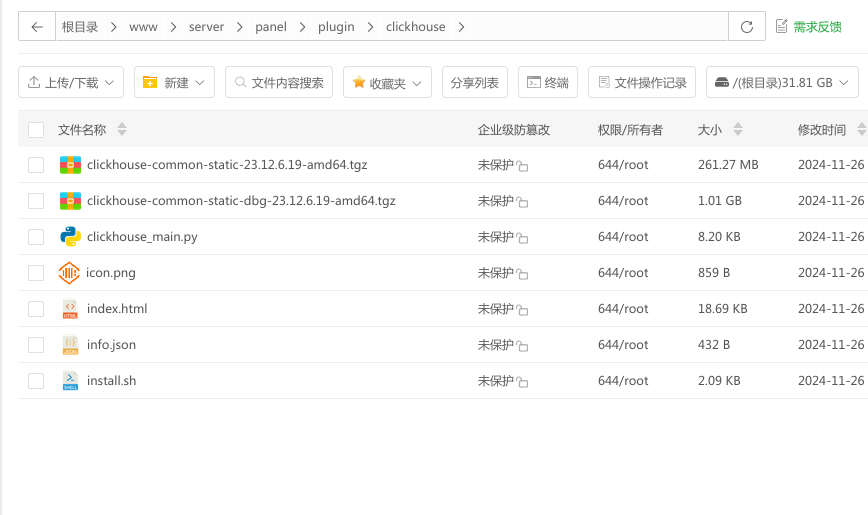Click file name icon.png
868x515 pixels.
pyautogui.click(x=111, y=273)
